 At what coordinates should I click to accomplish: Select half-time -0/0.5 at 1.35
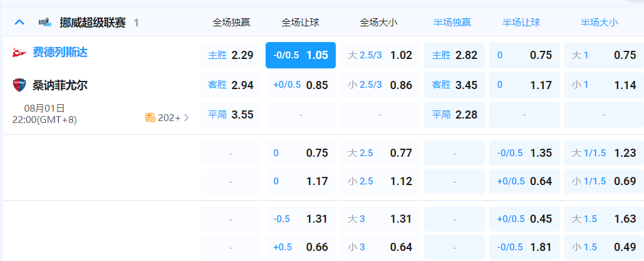coord(524,153)
